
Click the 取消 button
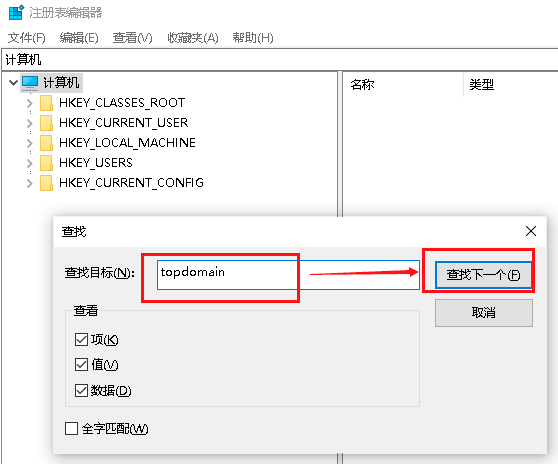pos(484,313)
